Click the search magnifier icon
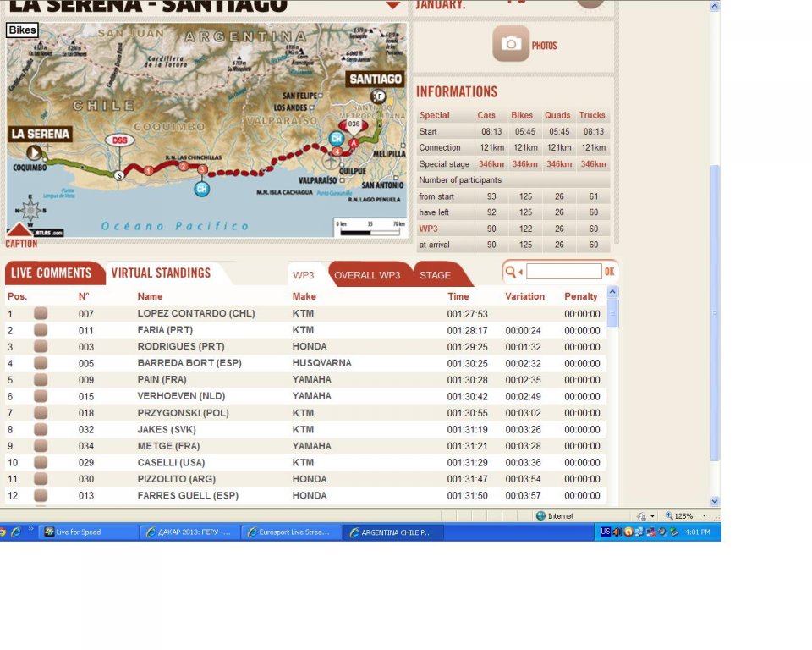Viewport: 812px width, 650px height. click(x=511, y=272)
